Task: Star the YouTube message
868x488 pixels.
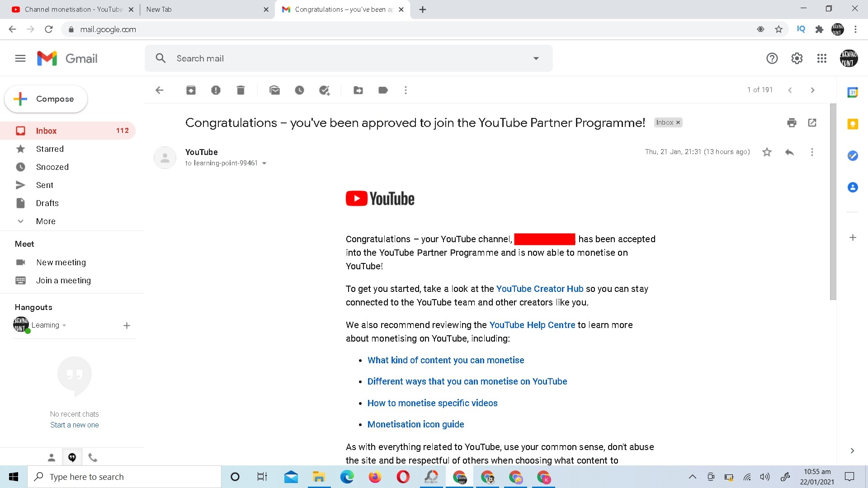Action: click(x=767, y=152)
